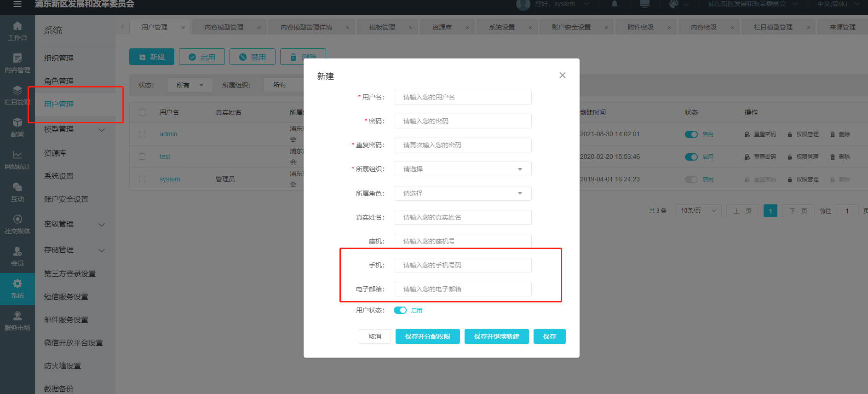868x394 pixels.
Task: Open 网站统计 chart icon in sidebar
Action: click(17, 160)
